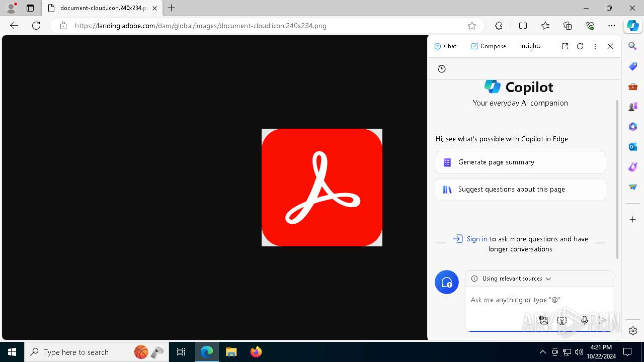Switch to Copilot Chat tab
This screenshot has width=644, height=362.
click(445, 46)
